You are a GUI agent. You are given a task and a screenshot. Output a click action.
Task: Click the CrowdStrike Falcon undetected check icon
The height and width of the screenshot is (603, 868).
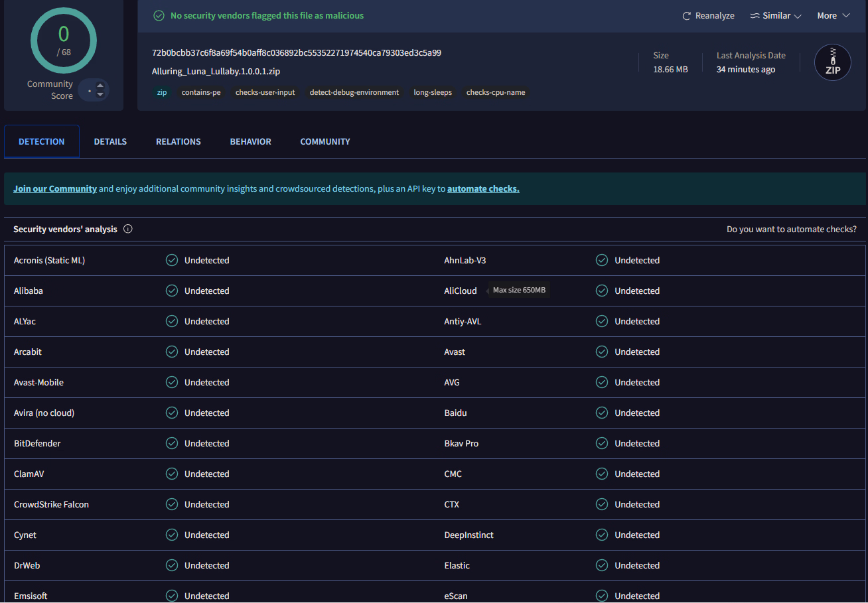tap(172, 504)
